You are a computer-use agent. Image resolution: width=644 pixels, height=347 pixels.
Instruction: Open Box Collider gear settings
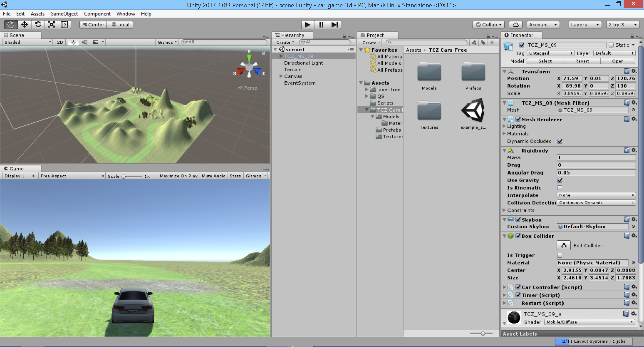(634, 236)
